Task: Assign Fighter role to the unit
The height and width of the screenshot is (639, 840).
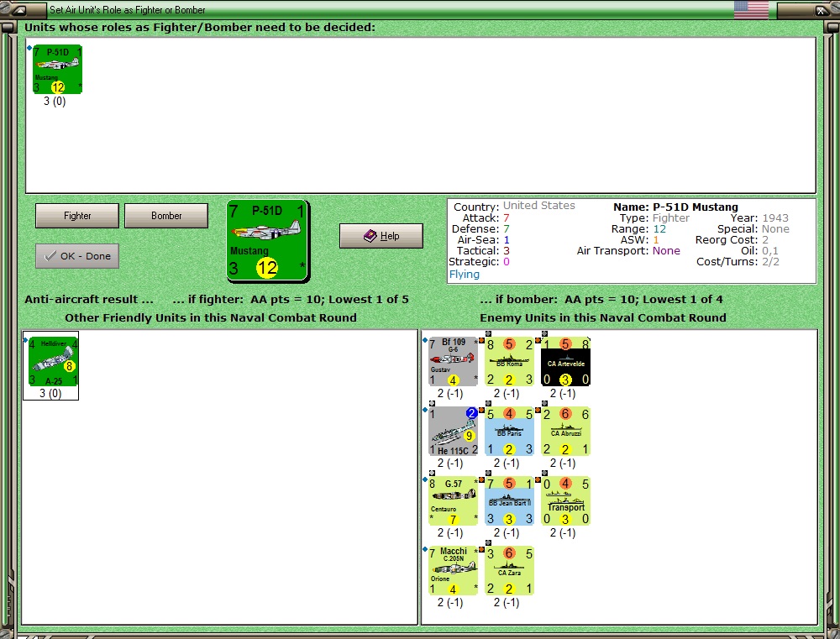Action: point(77,215)
